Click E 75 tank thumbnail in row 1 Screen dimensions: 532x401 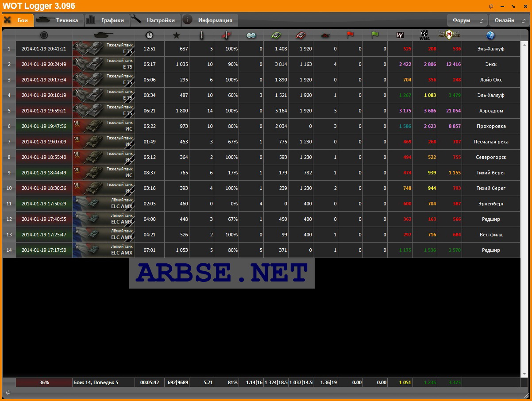[104, 49]
